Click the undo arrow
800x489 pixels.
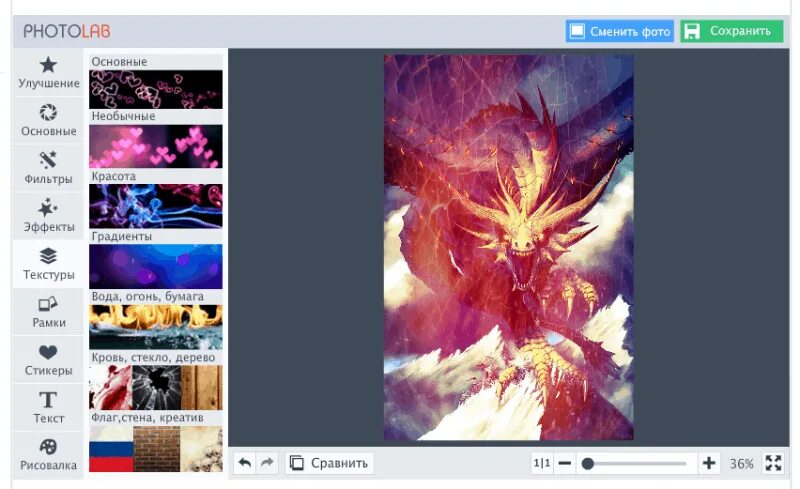(x=245, y=463)
